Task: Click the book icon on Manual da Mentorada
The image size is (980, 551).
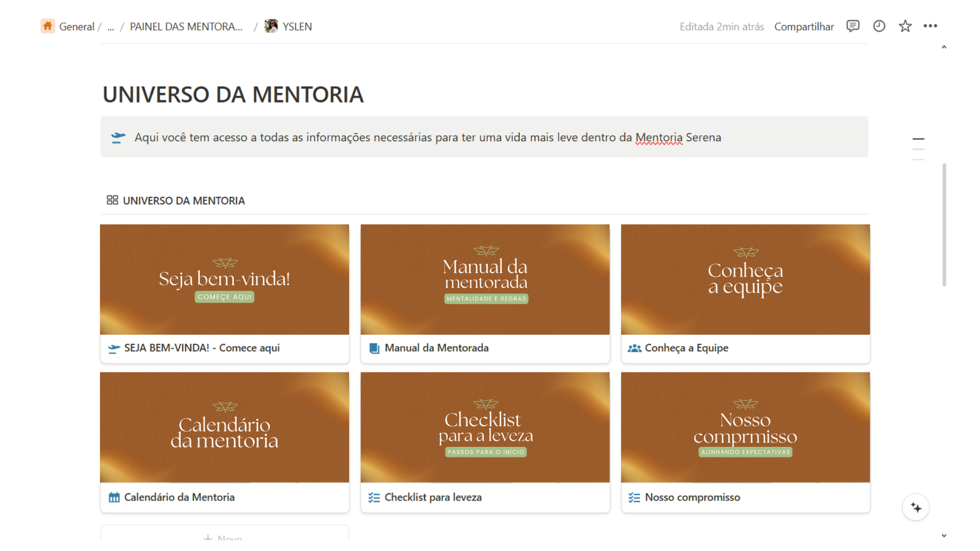Action: tap(374, 348)
